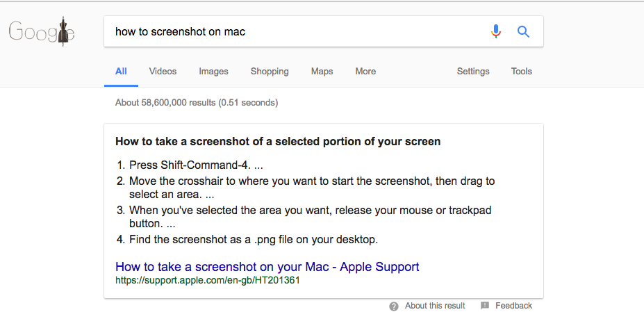The image size is (644, 328).
Task: Go to the Maps tab
Action: tap(322, 71)
